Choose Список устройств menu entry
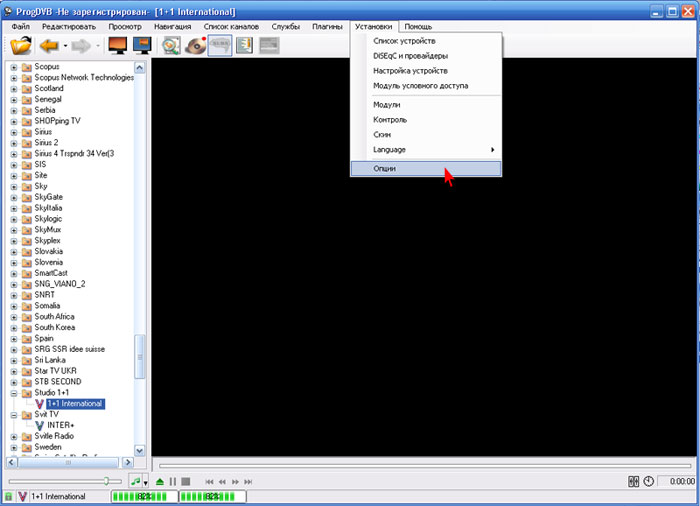700x506 pixels. (402, 41)
